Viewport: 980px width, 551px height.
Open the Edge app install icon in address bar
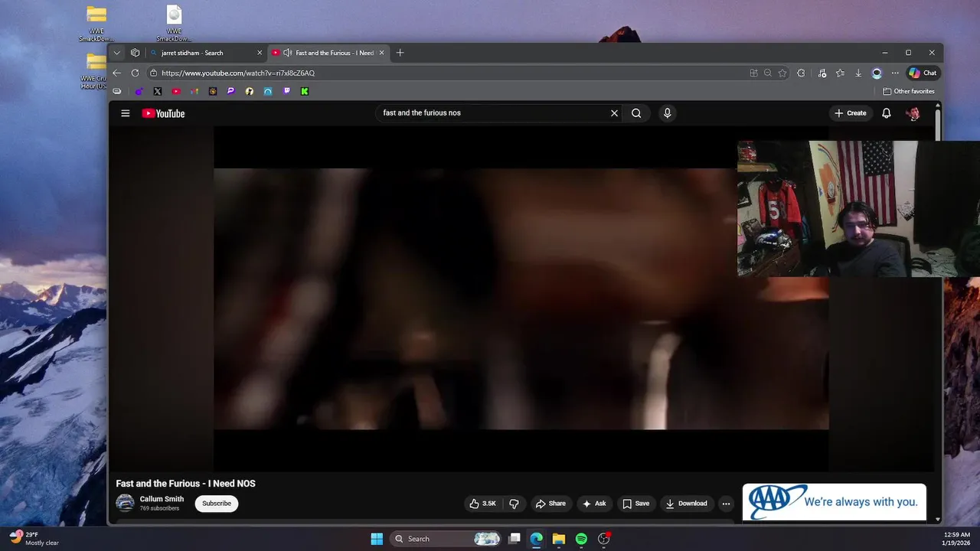point(753,73)
